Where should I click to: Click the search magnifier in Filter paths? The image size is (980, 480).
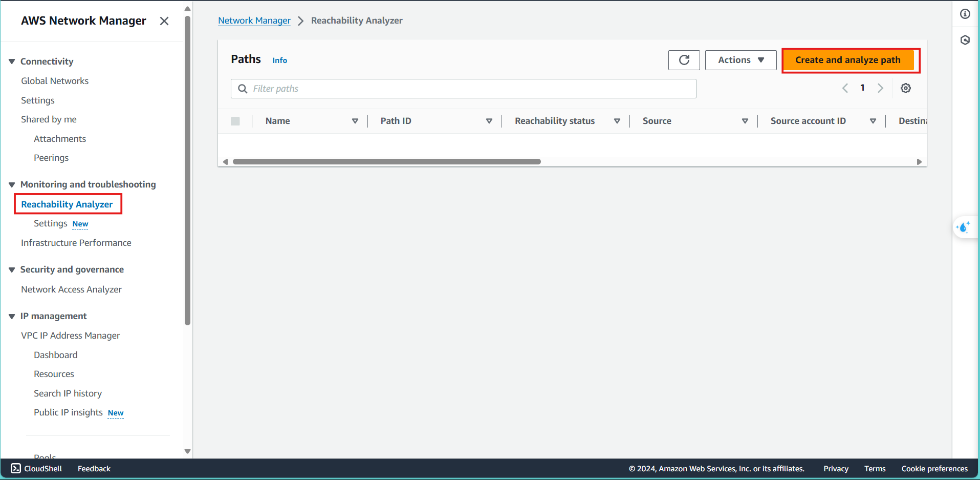pos(243,89)
